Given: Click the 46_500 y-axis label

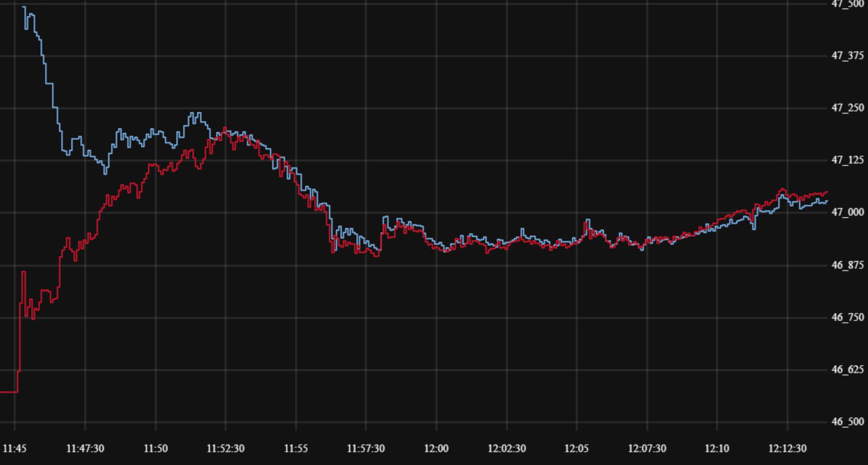Looking at the screenshot, I should pyautogui.click(x=847, y=422).
